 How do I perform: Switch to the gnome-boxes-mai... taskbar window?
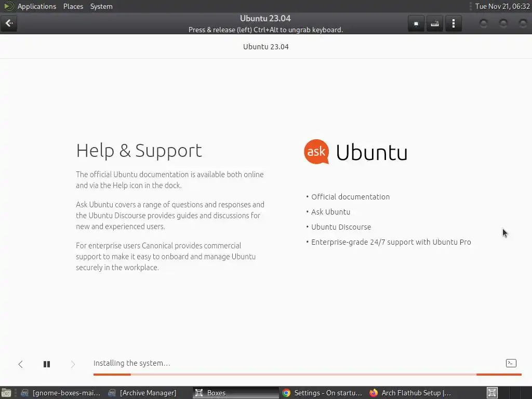click(x=60, y=393)
